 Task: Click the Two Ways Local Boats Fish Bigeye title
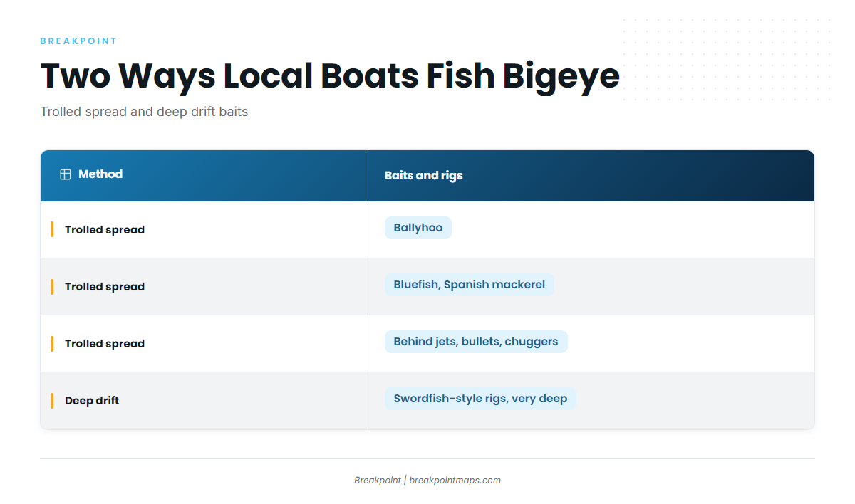click(x=330, y=75)
